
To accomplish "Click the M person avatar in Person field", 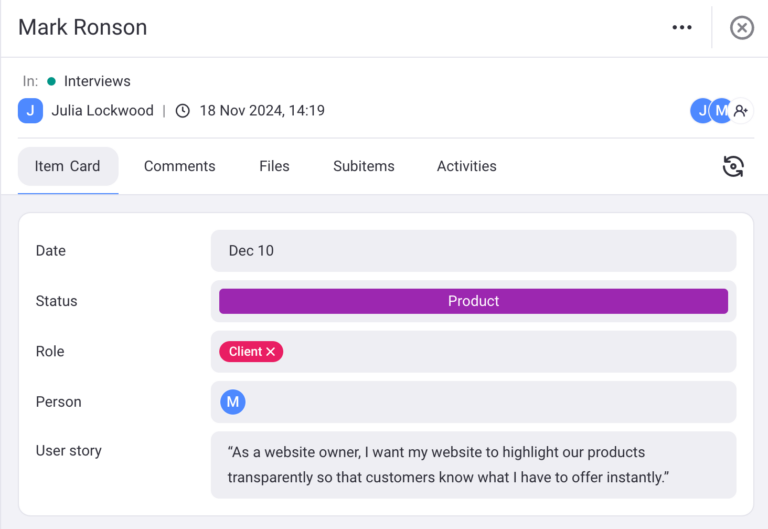I will coord(233,402).
